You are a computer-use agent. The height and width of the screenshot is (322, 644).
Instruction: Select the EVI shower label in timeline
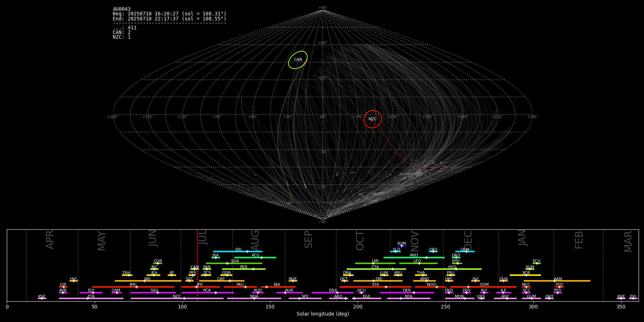(x=633, y=297)
